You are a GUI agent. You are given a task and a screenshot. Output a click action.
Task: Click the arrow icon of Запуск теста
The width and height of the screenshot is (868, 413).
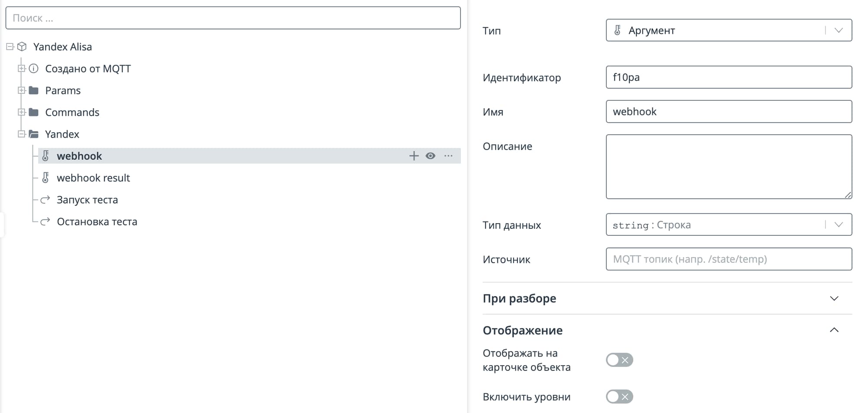tap(45, 200)
